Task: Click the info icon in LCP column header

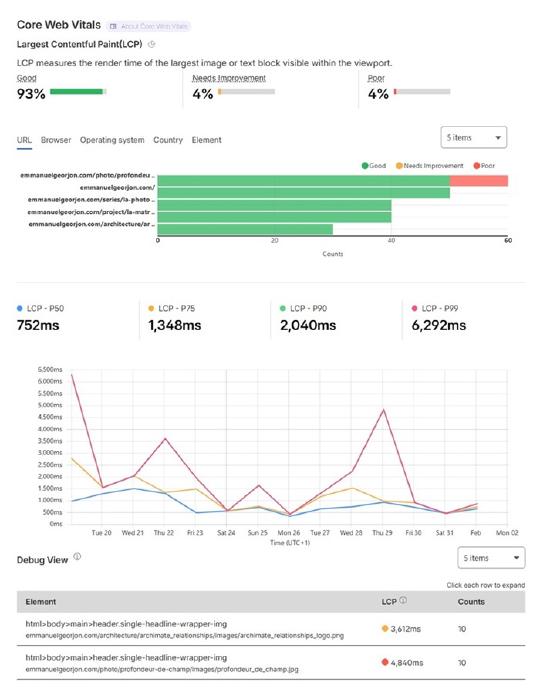Action: coord(402,600)
